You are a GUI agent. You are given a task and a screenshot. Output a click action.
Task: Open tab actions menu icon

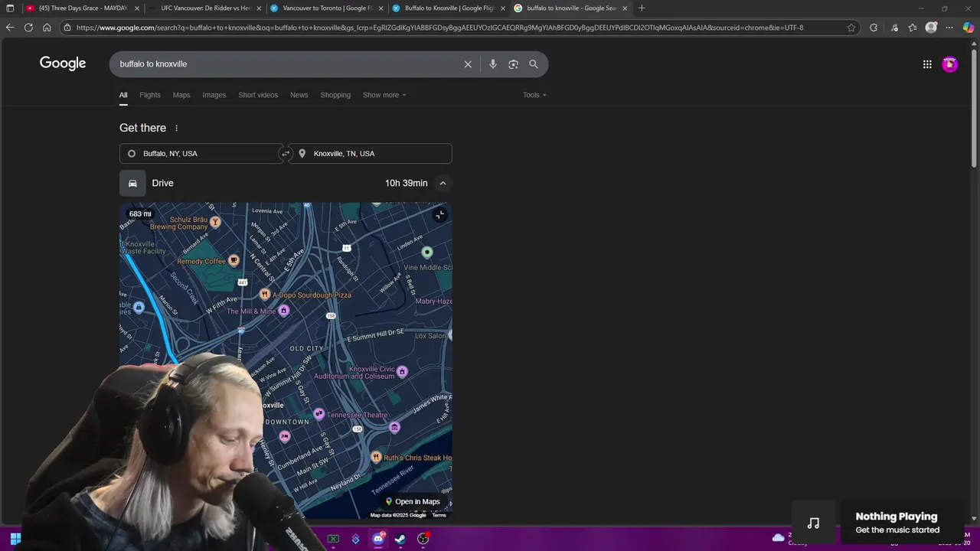[x=10, y=8]
